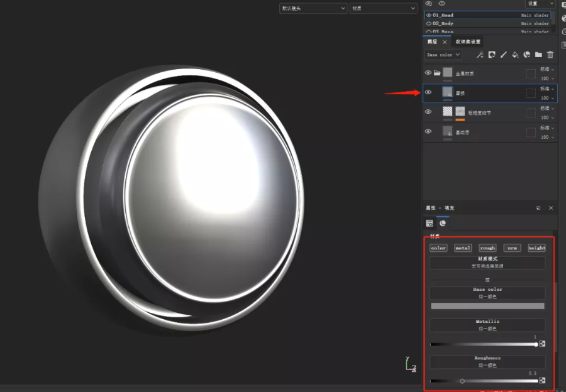The height and width of the screenshot is (392, 566).
Task: Click the folder icon of 金属材质 group
Action: point(437,73)
